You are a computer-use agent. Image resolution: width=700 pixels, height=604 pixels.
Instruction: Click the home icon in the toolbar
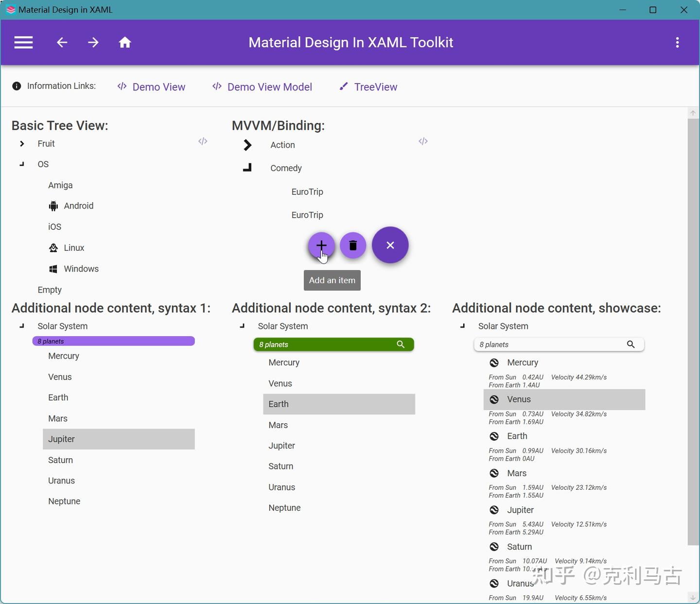(x=125, y=42)
